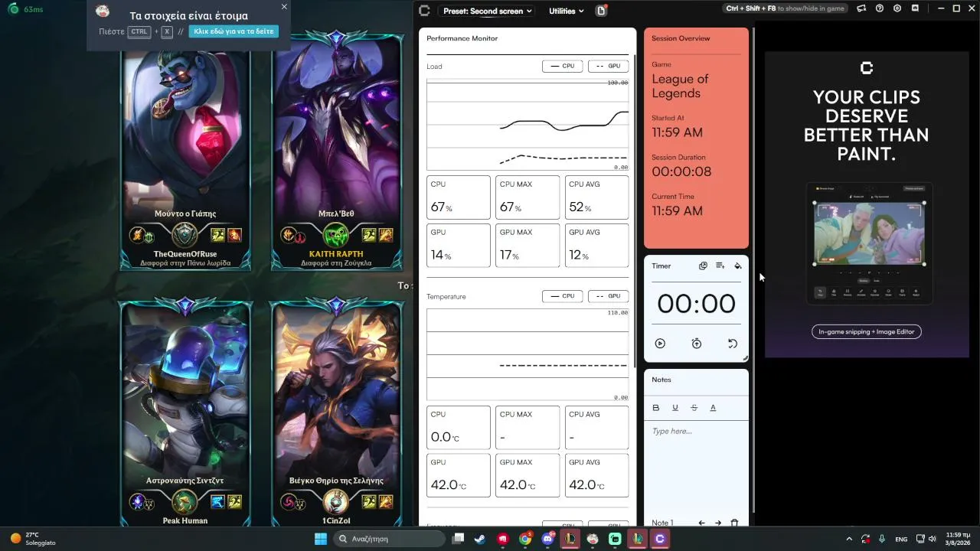The width and height of the screenshot is (980, 551).
Task: Click the add-list icon in Timer header
Action: [720, 266]
